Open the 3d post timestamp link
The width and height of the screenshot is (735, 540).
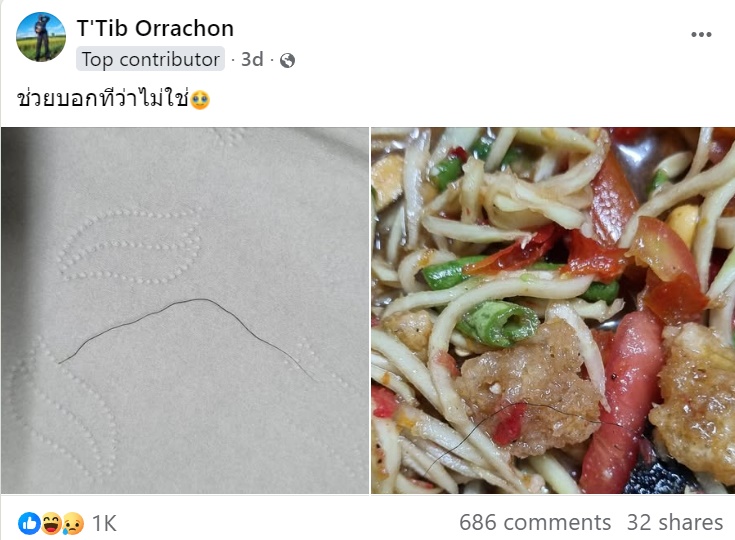coord(252,60)
